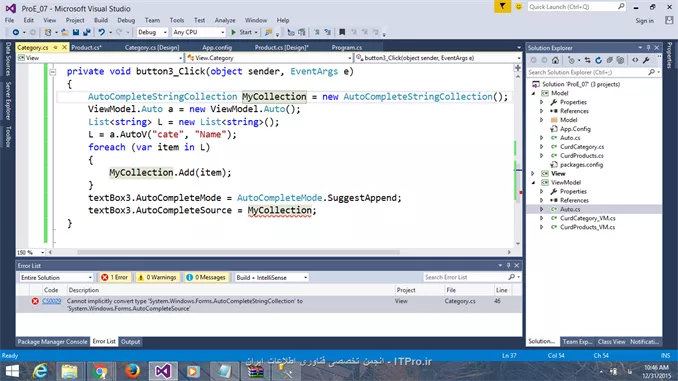Open the Analyze menu
678x381 pixels.
pos(225,20)
